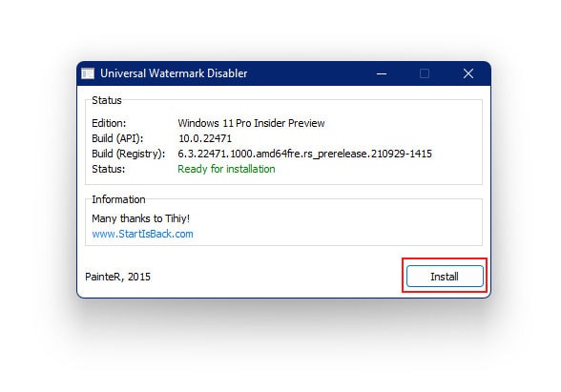The width and height of the screenshot is (561, 392).
Task: Click the Edition: label
Action: point(109,123)
